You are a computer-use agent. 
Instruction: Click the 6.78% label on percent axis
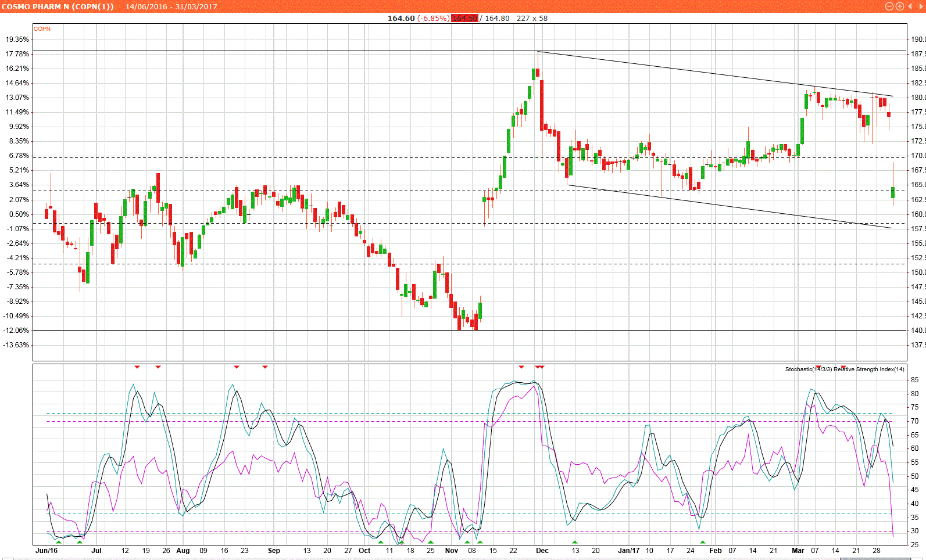(19, 156)
